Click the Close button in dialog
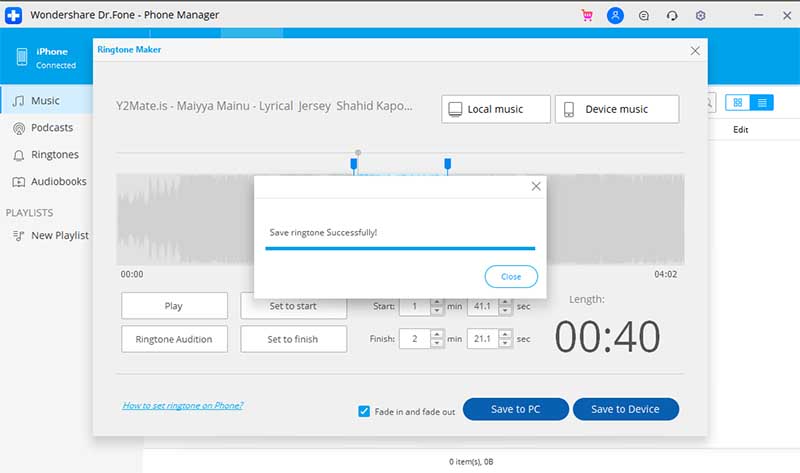The image size is (800, 473). (x=511, y=277)
